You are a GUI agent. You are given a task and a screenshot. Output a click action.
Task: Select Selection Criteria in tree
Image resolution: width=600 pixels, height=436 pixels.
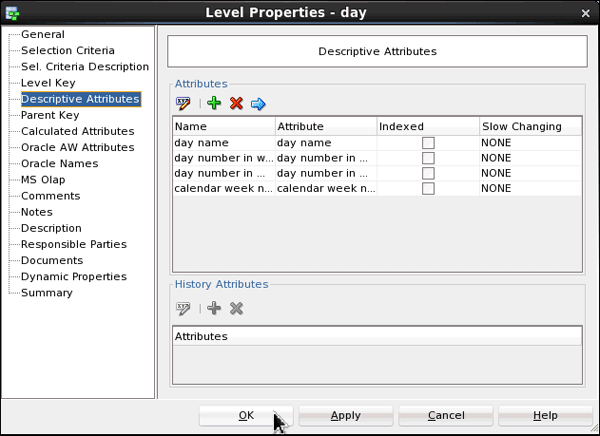coord(68,51)
